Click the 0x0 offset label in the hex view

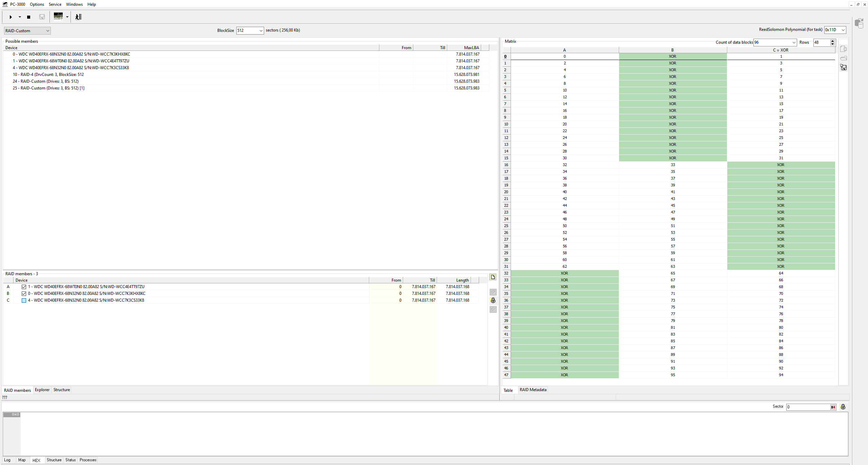click(x=12, y=415)
